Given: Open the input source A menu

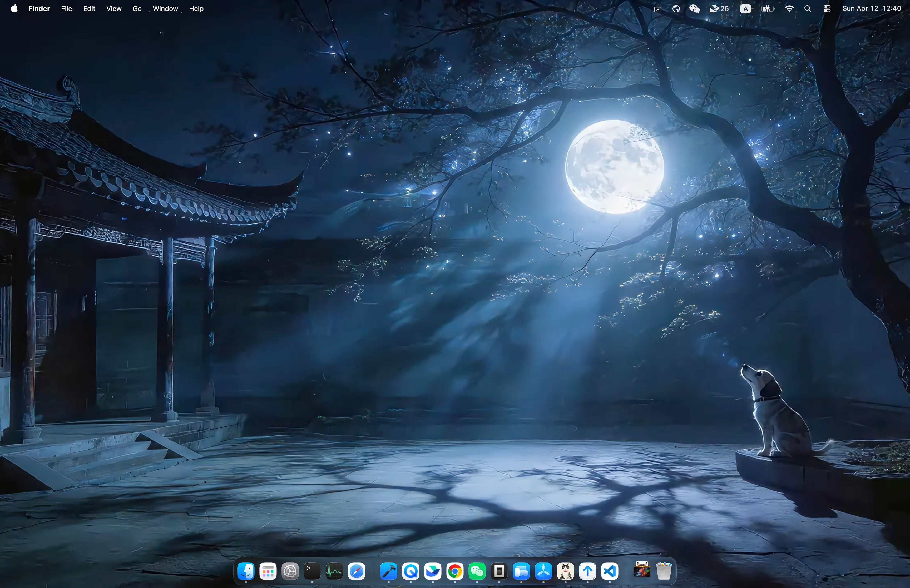Looking at the screenshot, I should 745,8.
